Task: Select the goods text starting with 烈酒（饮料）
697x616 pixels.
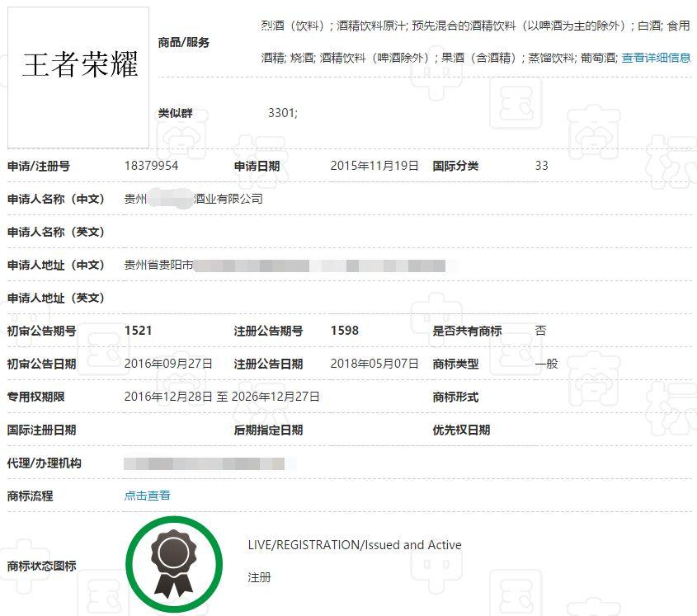Action: [476, 42]
